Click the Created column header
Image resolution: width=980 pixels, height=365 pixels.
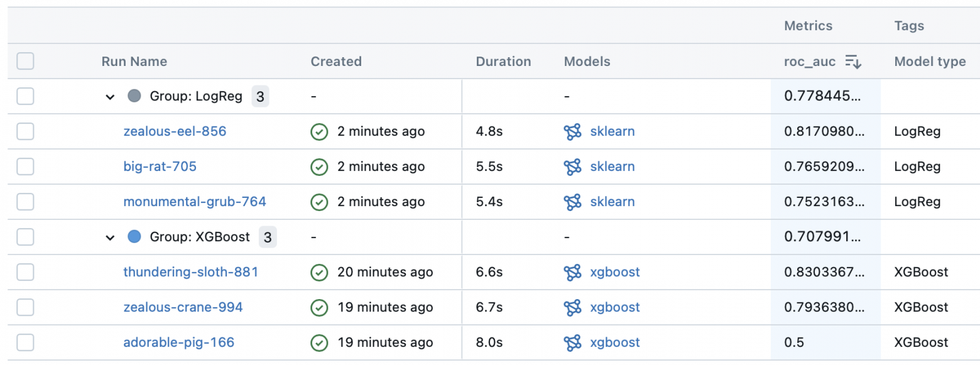point(336,62)
